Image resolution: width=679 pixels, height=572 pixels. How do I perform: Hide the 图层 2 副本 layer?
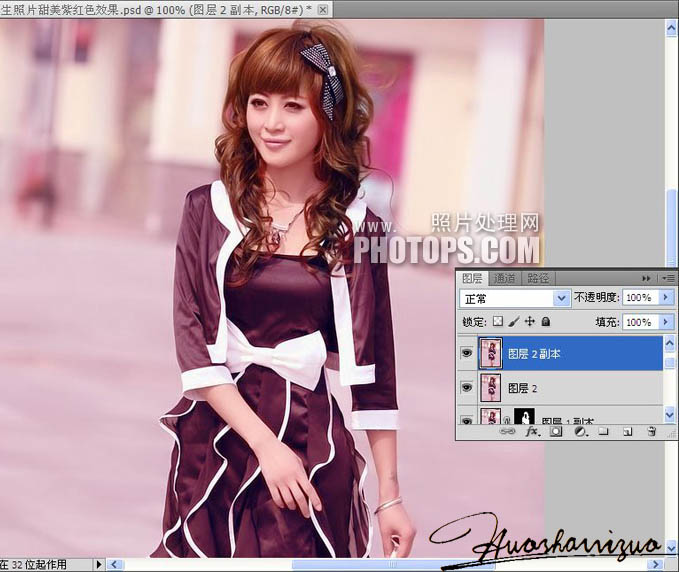coord(467,353)
